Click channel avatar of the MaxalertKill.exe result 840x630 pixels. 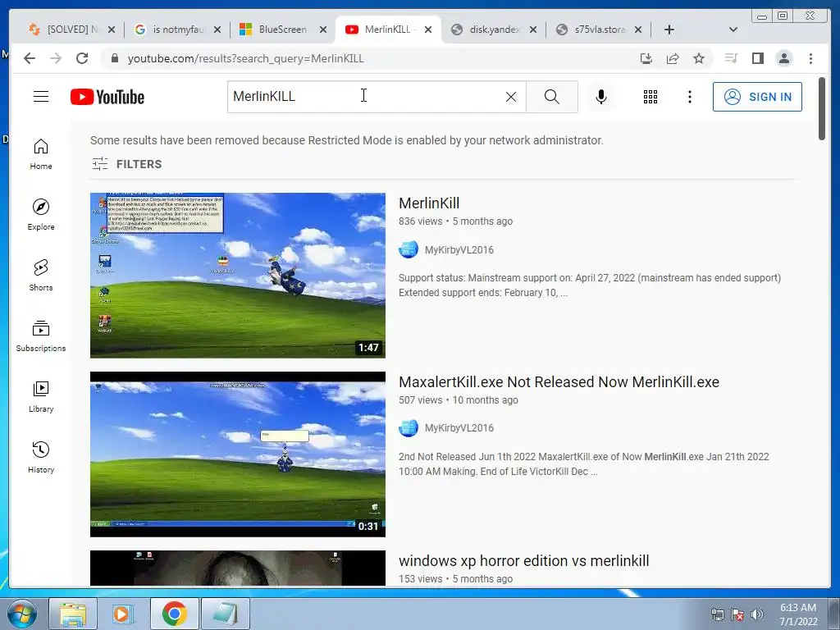pos(409,428)
